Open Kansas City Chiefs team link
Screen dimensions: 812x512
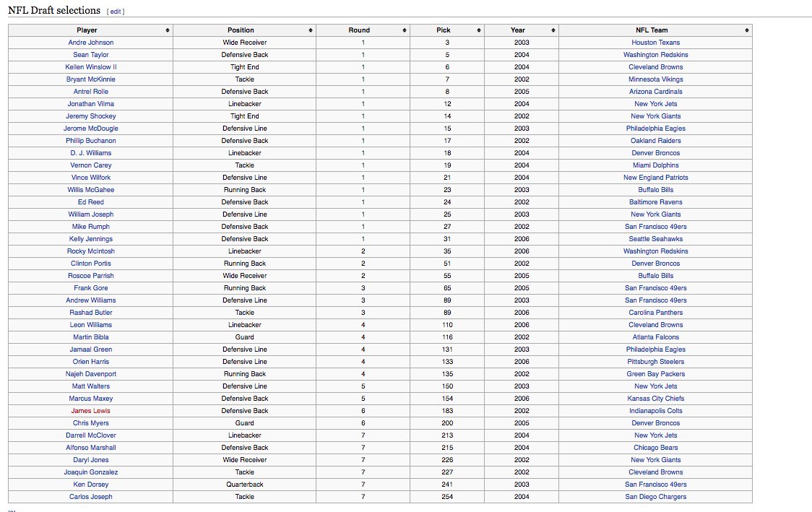656,399
